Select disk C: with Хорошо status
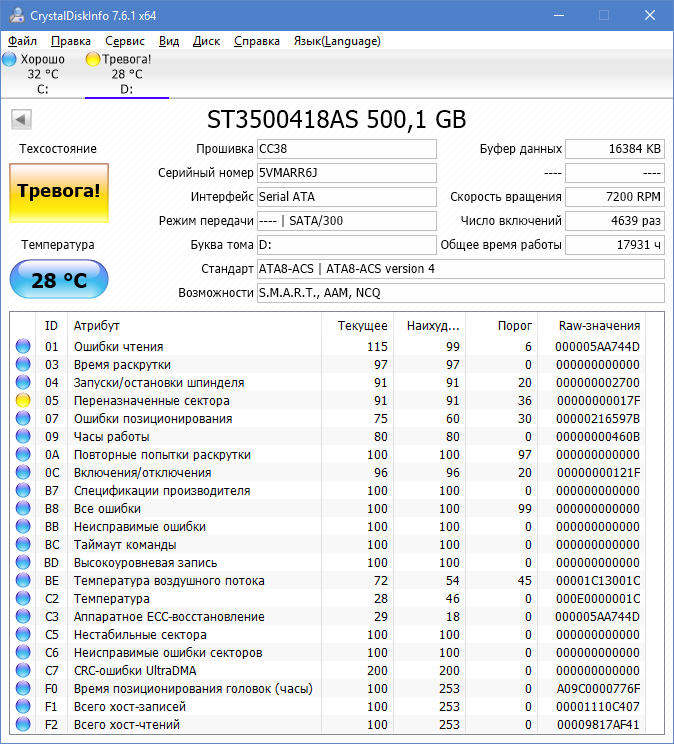This screenshot has height=744, width=674. (43, 74)
